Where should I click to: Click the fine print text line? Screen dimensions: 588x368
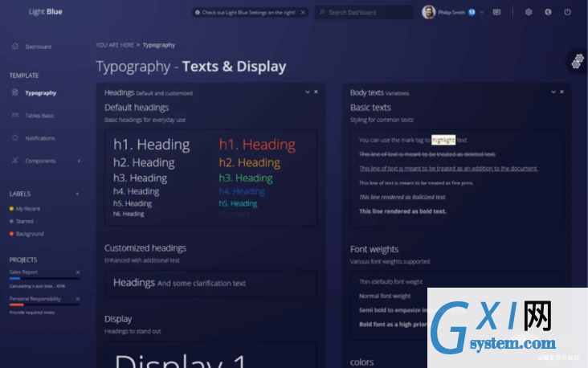click(x=416, y=183)
